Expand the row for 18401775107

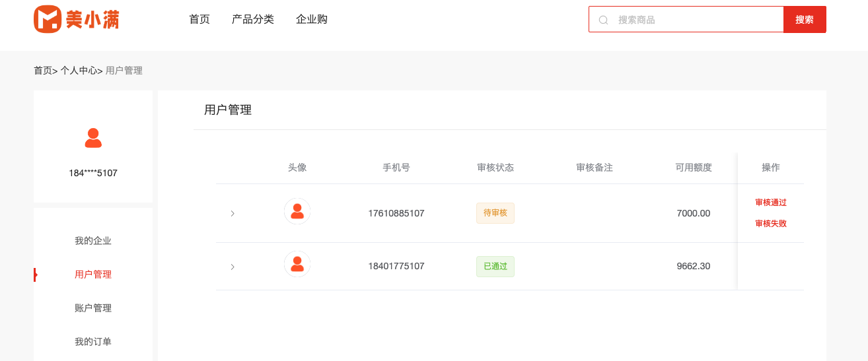(x=233, y=267)
